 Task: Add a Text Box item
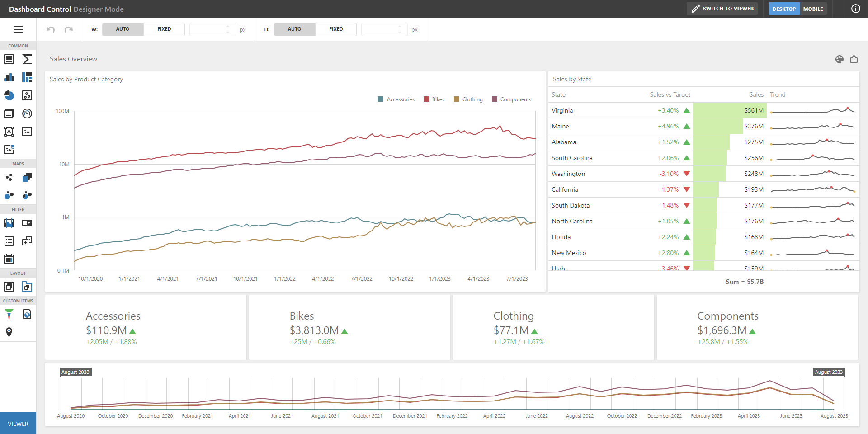(9, 132)
